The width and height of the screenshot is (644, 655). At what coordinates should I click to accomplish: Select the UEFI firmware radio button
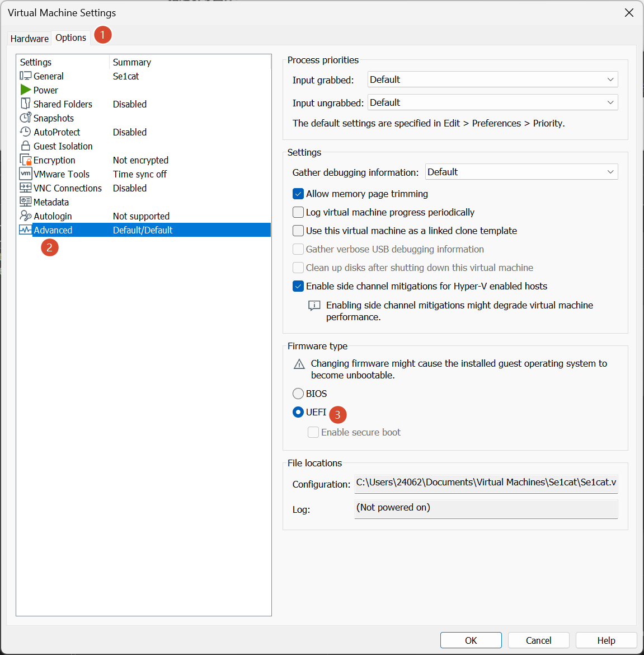point(298,412)
